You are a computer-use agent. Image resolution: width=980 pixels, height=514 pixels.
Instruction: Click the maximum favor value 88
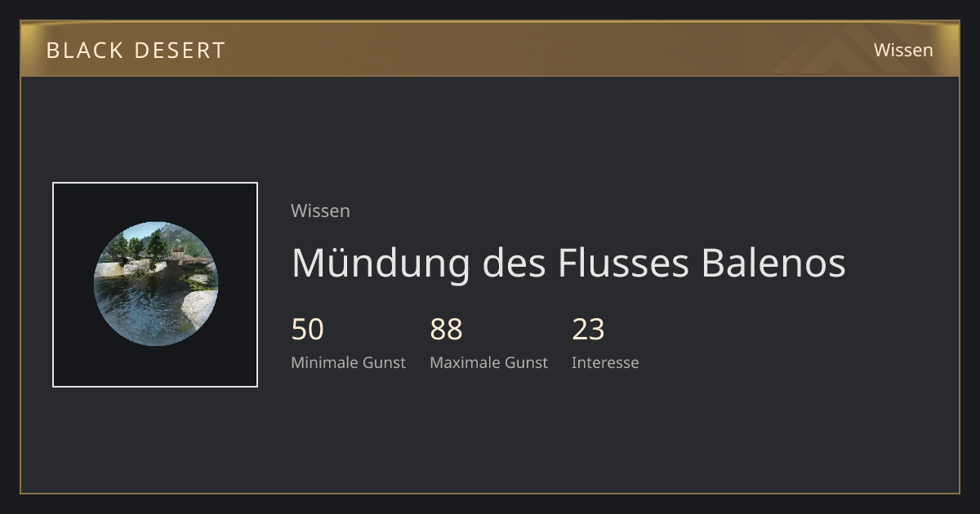[x=446, y=330]
